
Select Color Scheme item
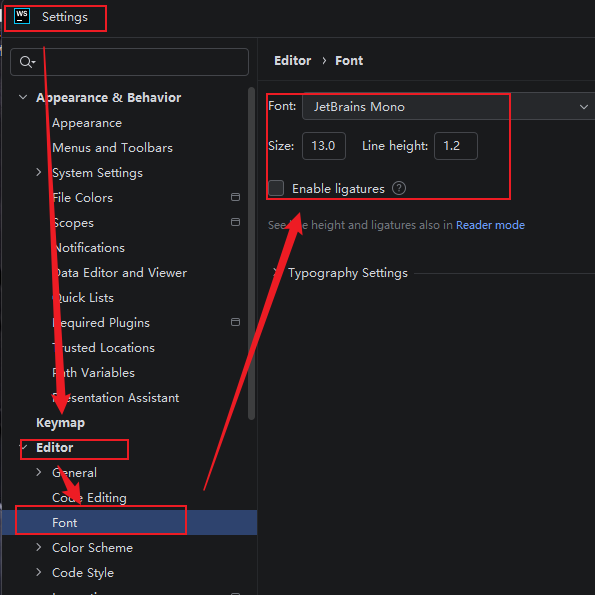(x=93, y=548)
